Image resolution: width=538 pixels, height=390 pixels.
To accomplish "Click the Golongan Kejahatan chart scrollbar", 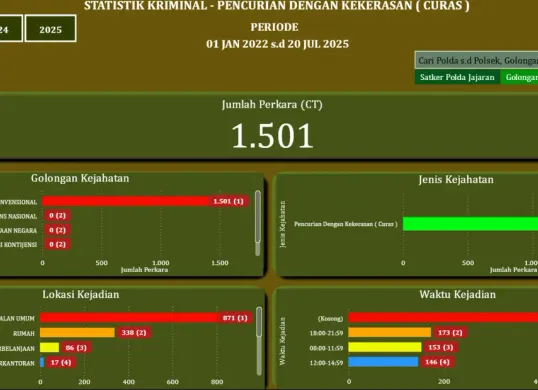I will point(258,223).
